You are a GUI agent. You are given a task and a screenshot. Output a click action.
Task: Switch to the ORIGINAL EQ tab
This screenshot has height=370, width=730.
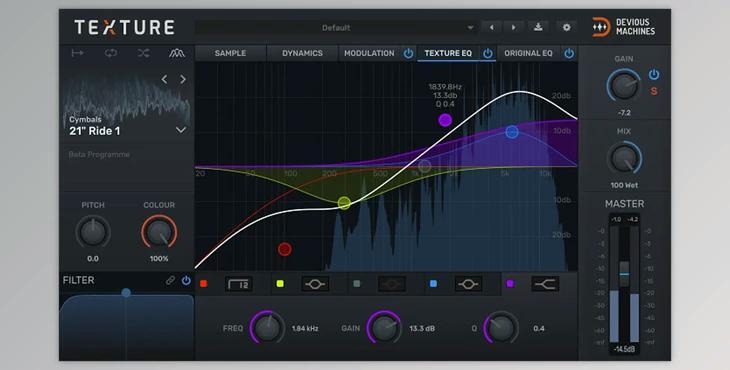tap(528, 53)
